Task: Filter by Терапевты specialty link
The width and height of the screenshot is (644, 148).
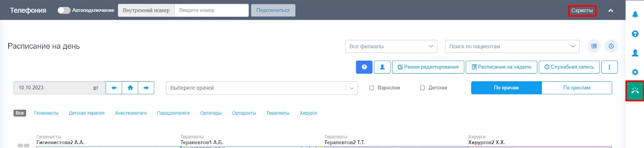Action: pos(278,113)
